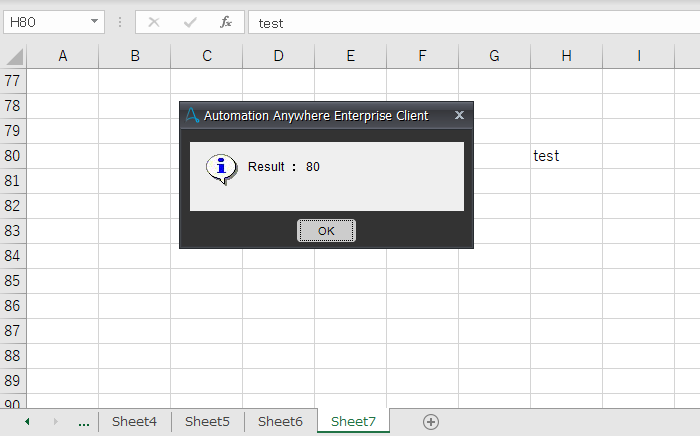The width and height of the screenshot is (700, 436).
Task: Click the Name Box showing H80
Action: click(x=54, y=22)
